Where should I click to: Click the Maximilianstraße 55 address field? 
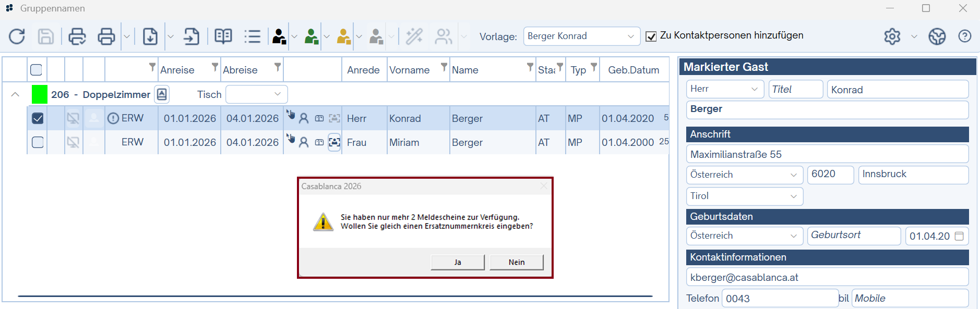pos(827,154)
